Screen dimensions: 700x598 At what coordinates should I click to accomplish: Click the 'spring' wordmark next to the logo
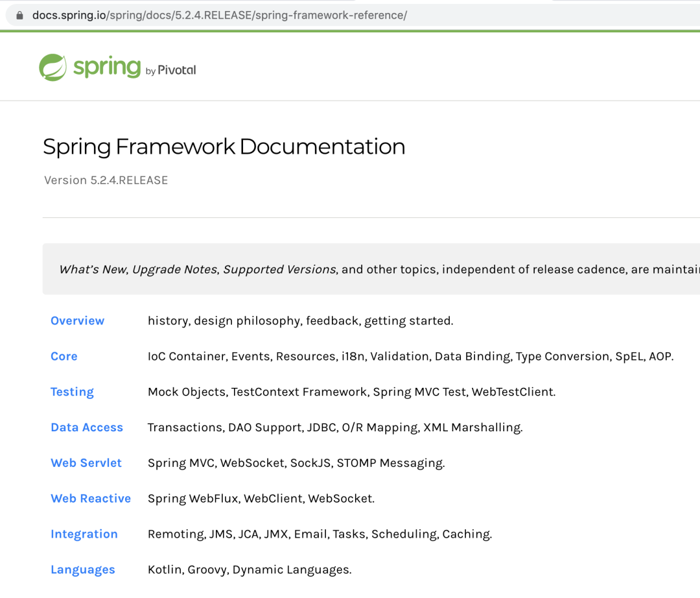coord(106,66)
